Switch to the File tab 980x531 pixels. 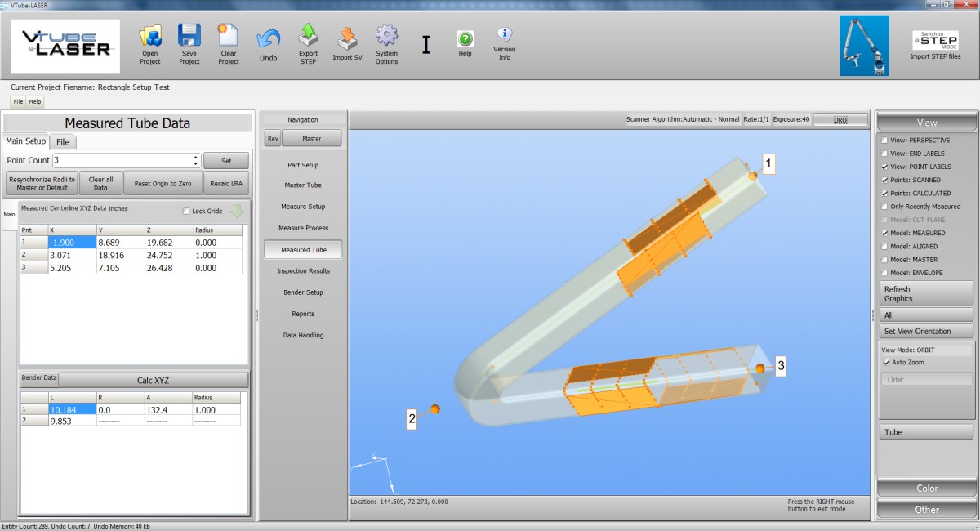[62, 141]
